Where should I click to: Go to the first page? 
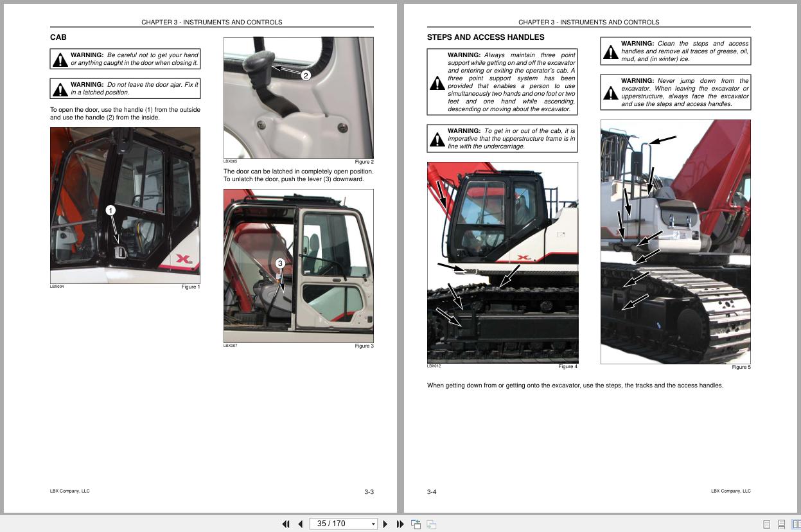pos(286,524)
